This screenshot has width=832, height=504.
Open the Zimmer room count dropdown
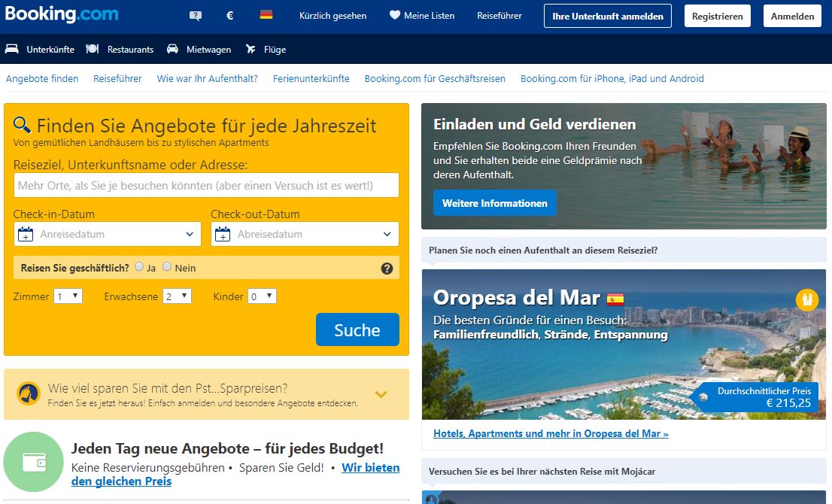click(x=68, y=296)
